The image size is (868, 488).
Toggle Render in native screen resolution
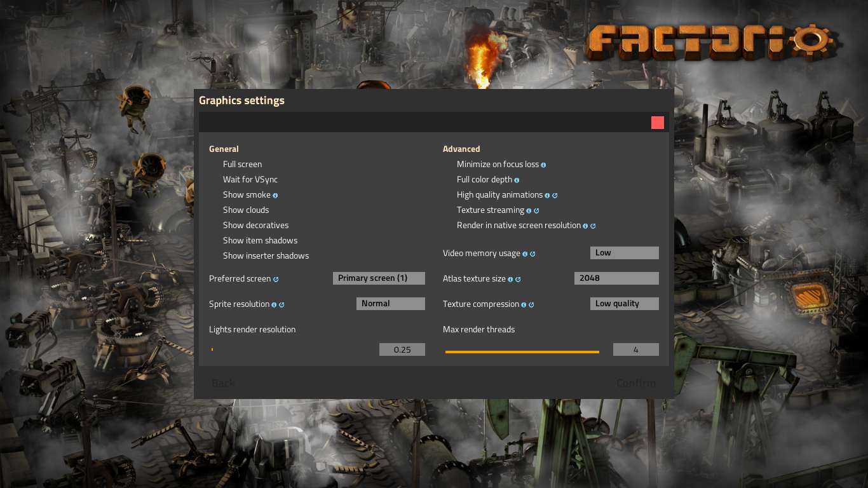519,225
